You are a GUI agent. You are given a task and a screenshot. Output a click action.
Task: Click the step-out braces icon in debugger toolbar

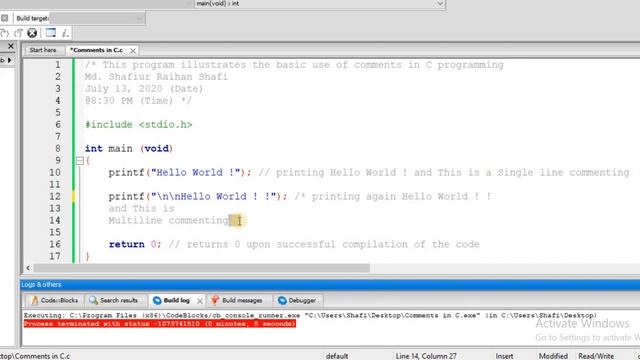click(x=18, y=33)
